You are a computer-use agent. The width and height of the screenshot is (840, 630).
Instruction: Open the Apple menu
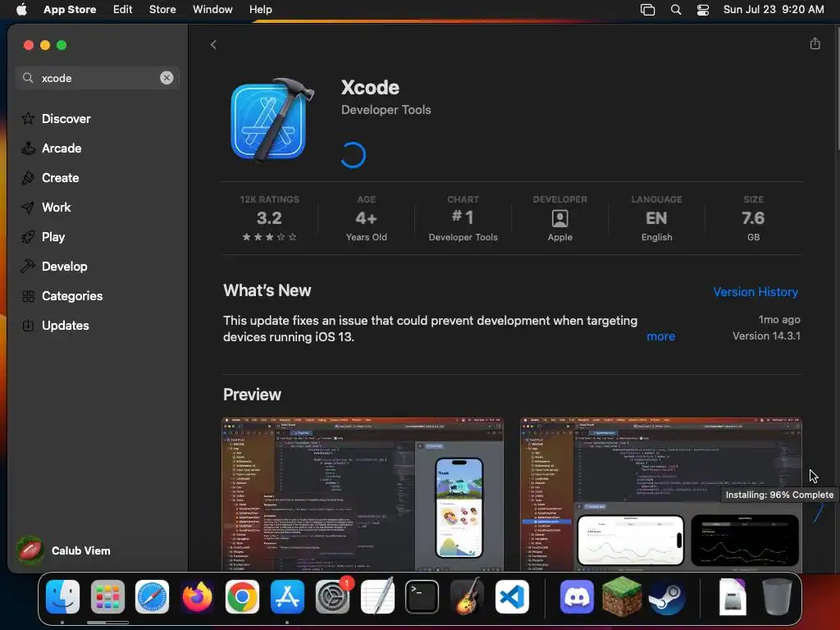pos(21,9)
